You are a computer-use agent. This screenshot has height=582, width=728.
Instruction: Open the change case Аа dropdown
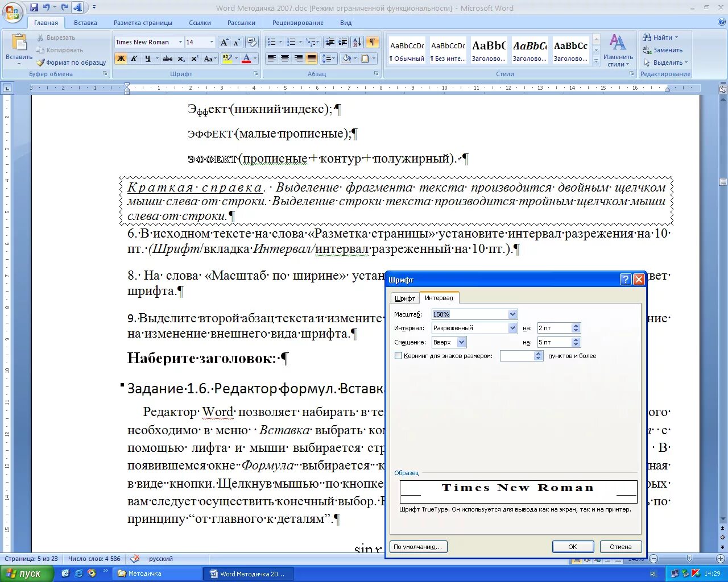click(x=209, y=59)
